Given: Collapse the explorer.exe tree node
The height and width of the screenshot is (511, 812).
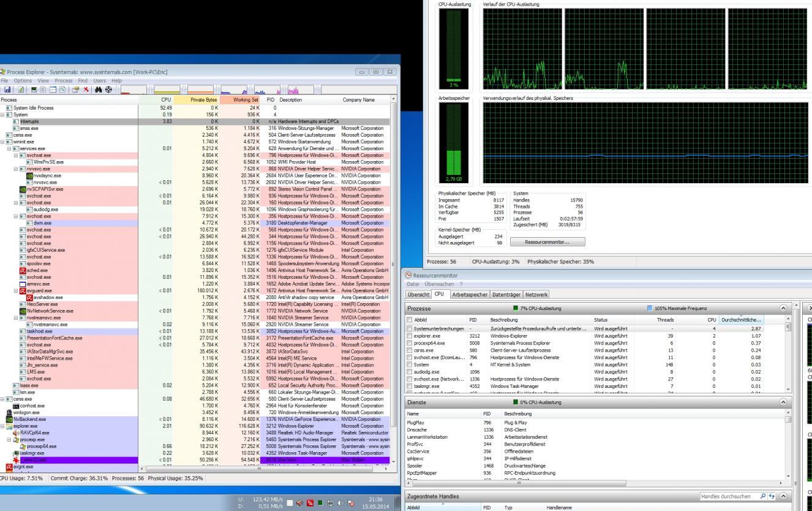Looking at the screenshot, I should tap(2, 426).
